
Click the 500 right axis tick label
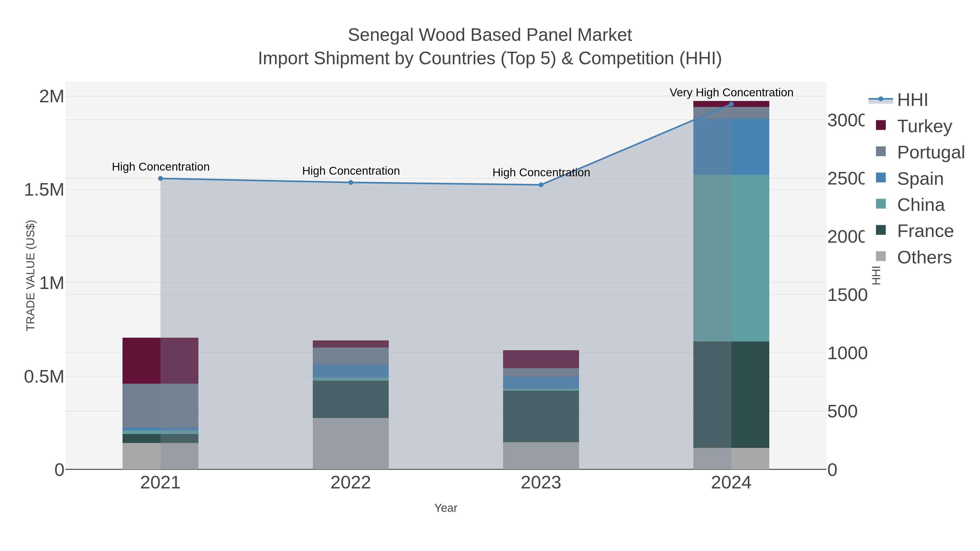[x=842, y=411]
